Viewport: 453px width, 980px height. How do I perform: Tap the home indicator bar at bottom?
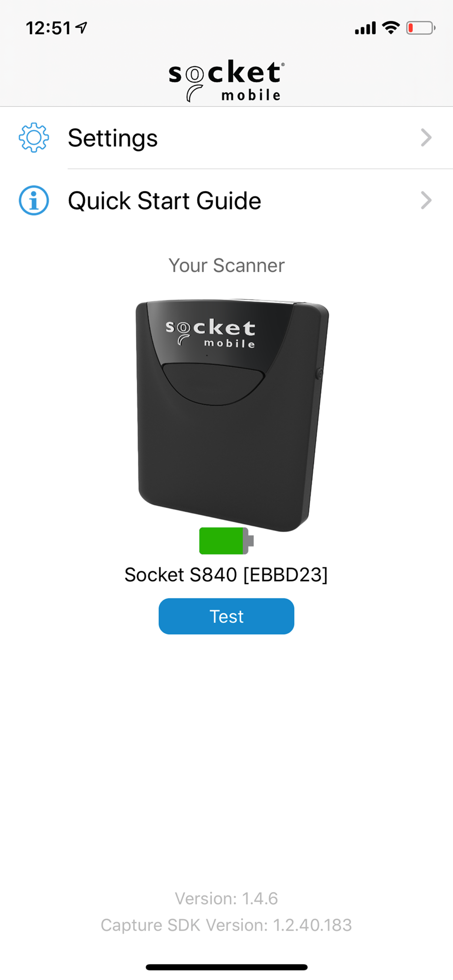tap(226, 967)
